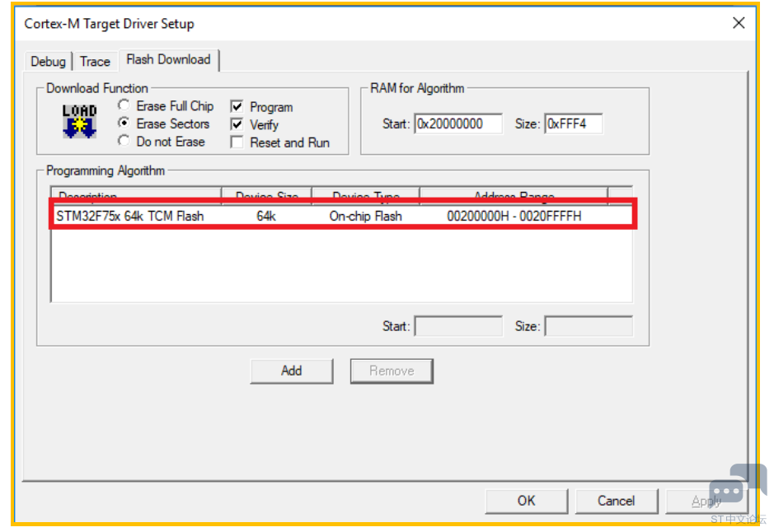Choose the Erase Sectors radio button

(124, 124)
